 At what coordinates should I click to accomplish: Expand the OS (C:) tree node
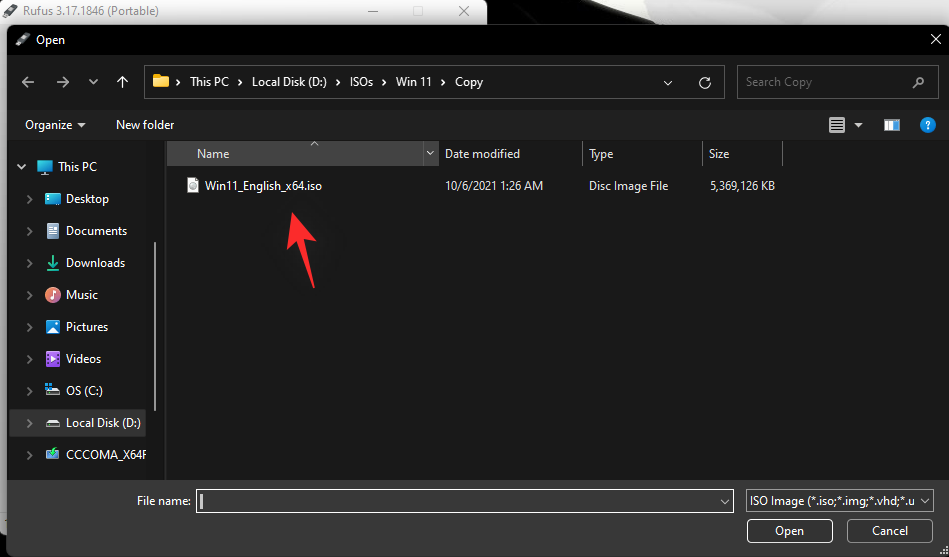click(x=29, y=391)
